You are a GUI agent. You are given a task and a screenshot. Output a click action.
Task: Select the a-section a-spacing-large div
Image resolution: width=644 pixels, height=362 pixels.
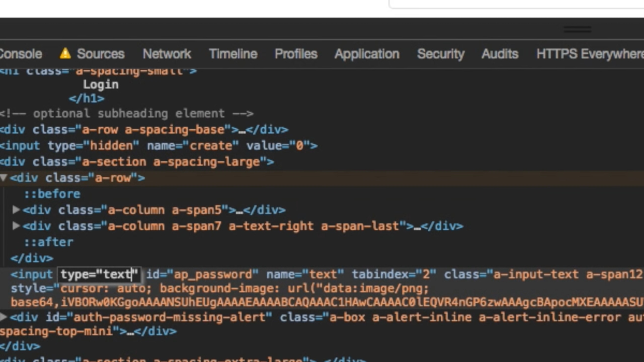point(138,162)
